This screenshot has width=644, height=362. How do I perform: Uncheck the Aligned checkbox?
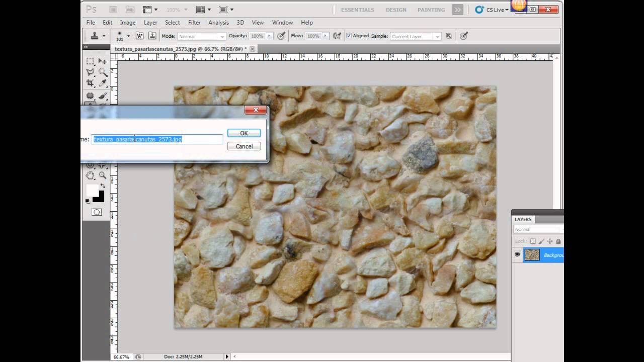click(349, 36)
